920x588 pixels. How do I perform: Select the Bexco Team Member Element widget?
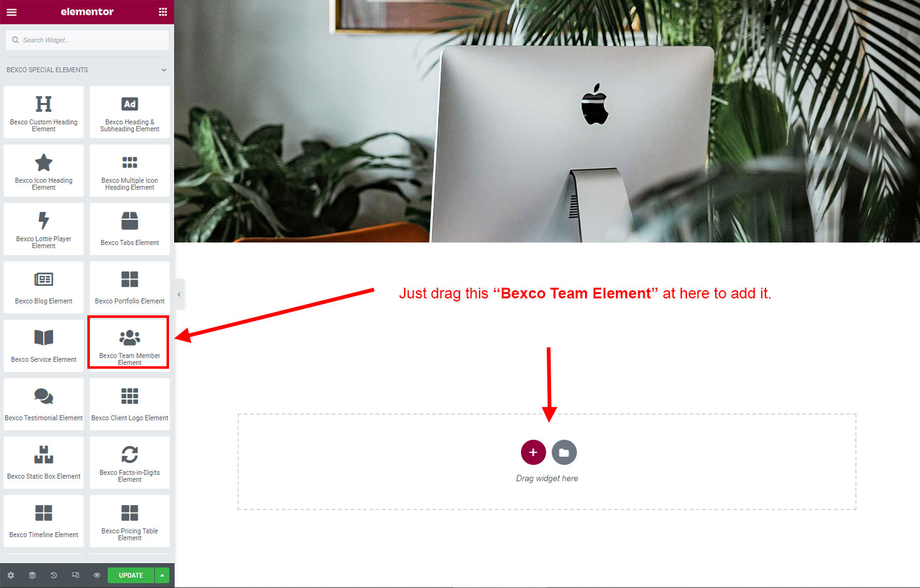(x=129, y=343)
